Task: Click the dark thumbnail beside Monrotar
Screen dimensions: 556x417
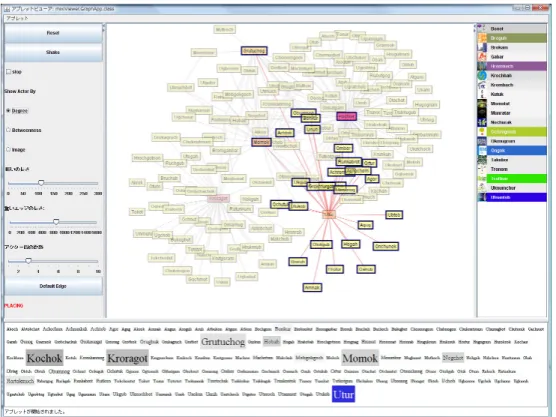Action: (482, 113)
